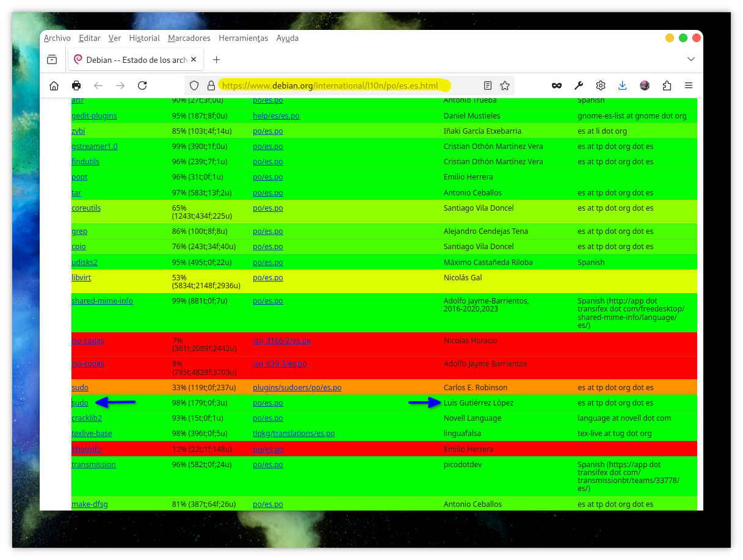Open po/es.po link in the coreutils row
Image resolution: width=743 pixels, height=560 pixels.
[268, 208]
